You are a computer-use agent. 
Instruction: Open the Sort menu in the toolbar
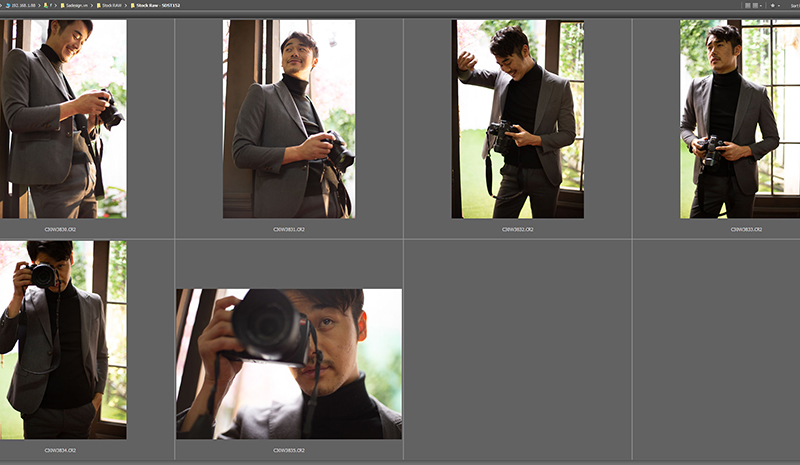(x=795, y=6)
